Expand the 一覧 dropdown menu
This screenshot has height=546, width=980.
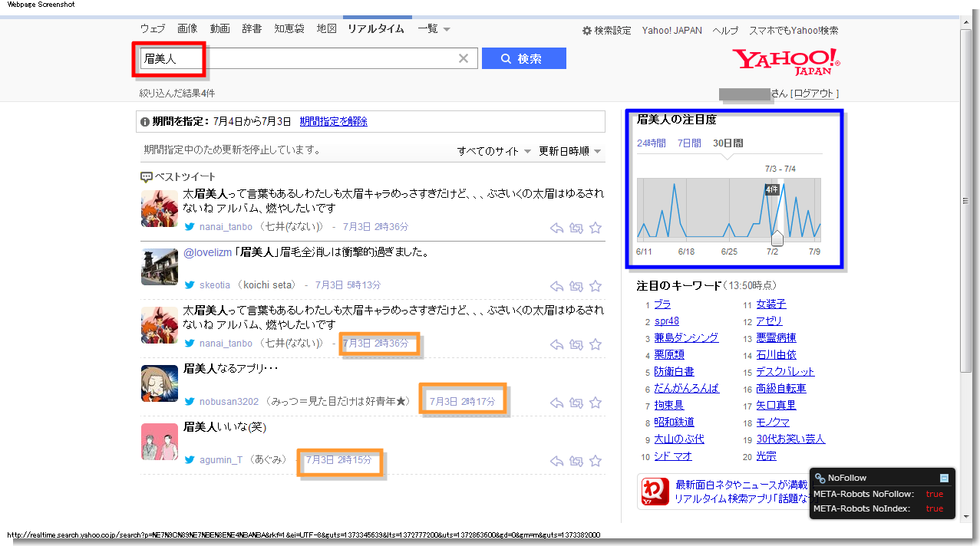434,29
